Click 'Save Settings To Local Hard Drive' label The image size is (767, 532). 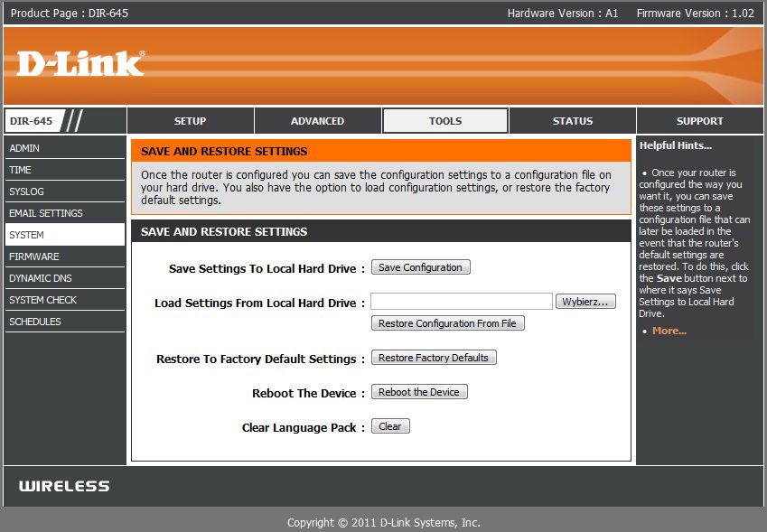262,269
